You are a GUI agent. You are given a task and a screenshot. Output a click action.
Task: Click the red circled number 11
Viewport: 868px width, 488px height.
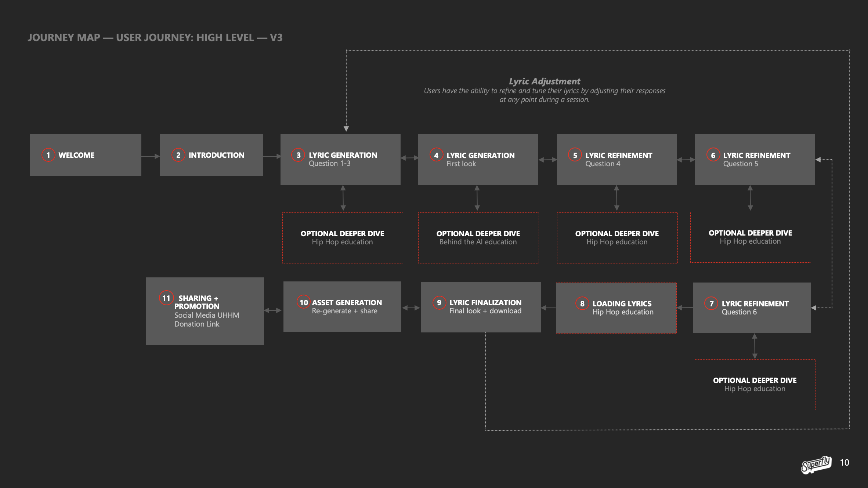pyautogui.click(x=166, y=298)
